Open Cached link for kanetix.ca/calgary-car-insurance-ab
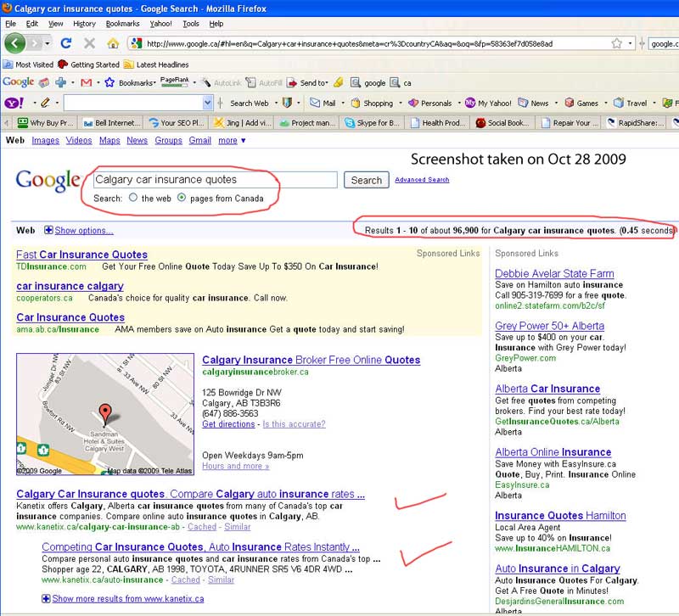Image resolution: width=679 pixels, height=616 pixels. [x=202, y=527]
